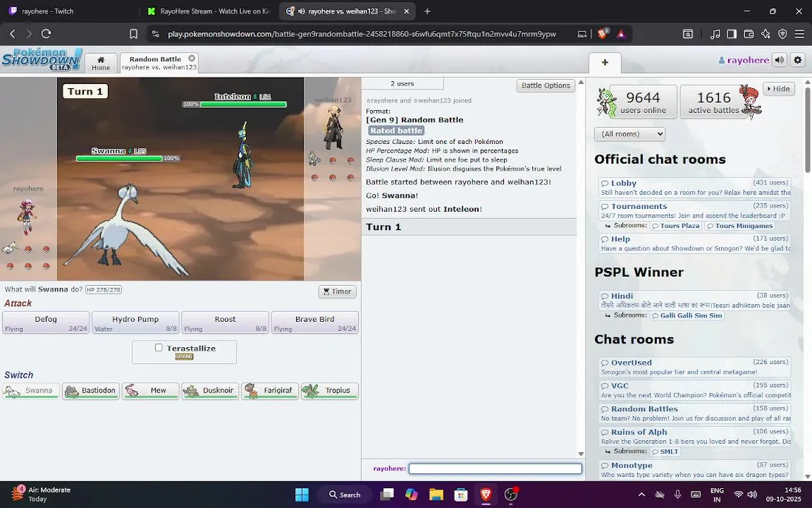Image resolution: width=812 pixels, height=508 pixels.
Task: Open the Brave Wallet icon
Action: pos(749,34)
